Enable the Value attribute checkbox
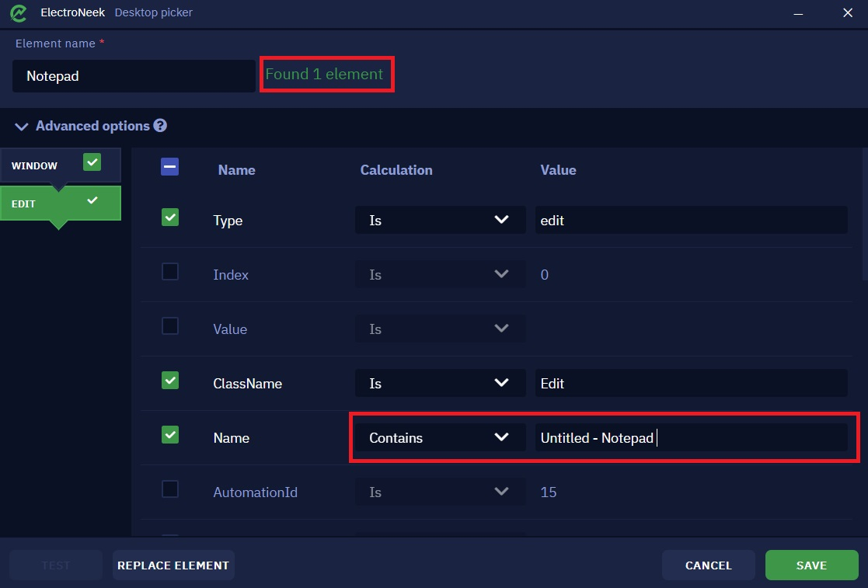The width and height of the screenshot is (868, 588). 170,325
